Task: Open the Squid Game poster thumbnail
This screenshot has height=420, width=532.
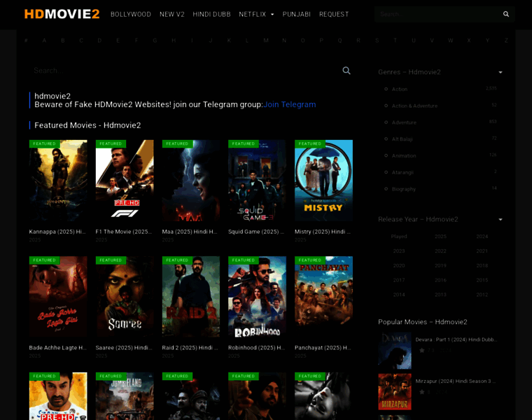Action: click(257, 181)
